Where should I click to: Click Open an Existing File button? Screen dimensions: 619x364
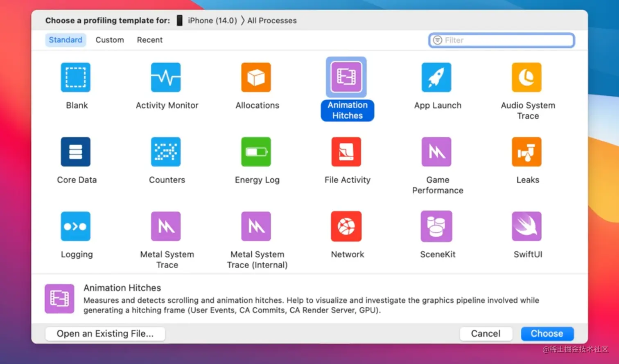click(x=105, y=334)
